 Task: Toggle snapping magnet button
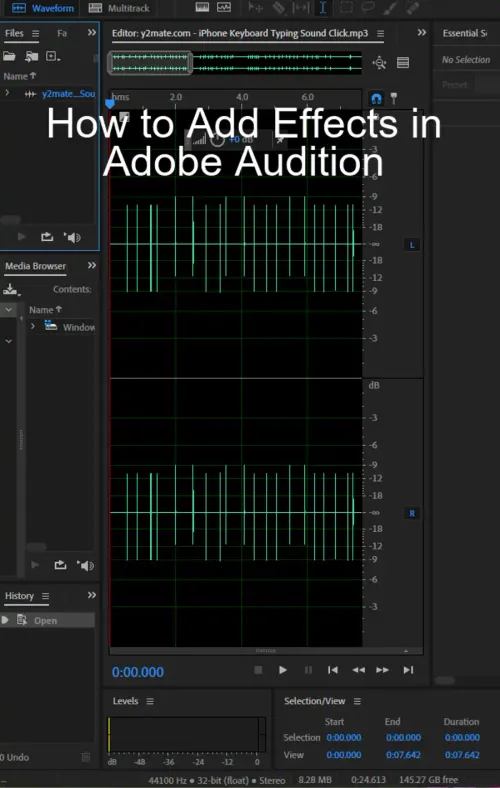point(376,98)
